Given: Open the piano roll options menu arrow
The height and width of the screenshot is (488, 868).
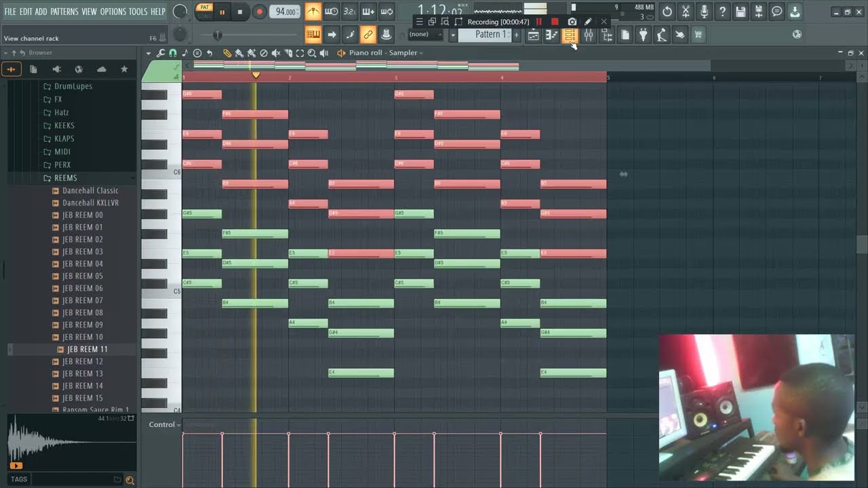Looking at the screenshot, I should (x=149, y=53).
